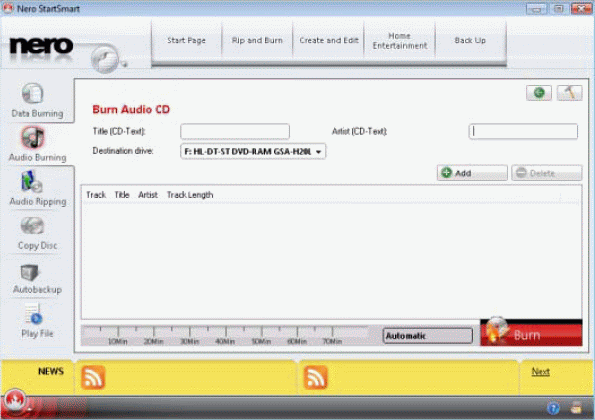
Task: Open the Home Entertainment tab
Action: tap(400, 41)
